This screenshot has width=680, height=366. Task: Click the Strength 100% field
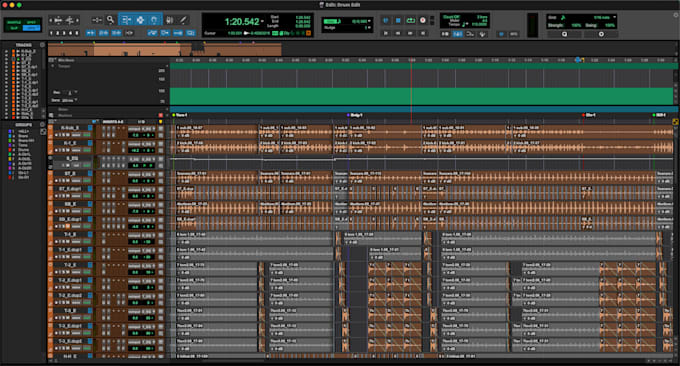point(577,25)
